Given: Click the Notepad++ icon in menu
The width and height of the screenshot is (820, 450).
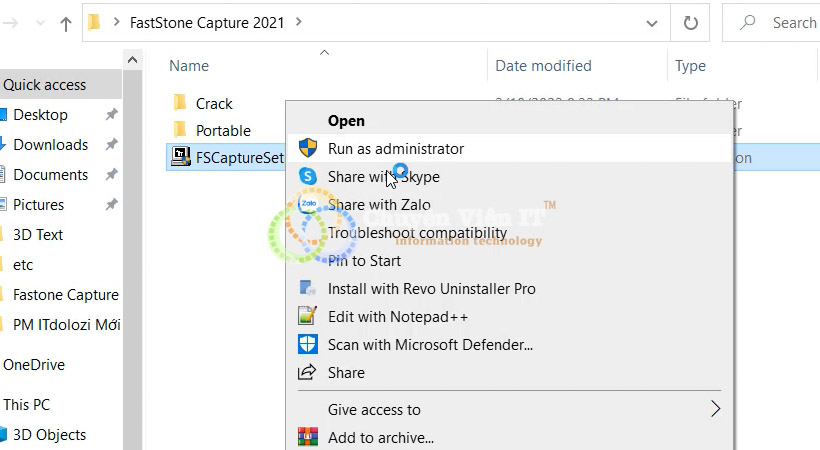Looking at the screenshot, I should [308, 316].
